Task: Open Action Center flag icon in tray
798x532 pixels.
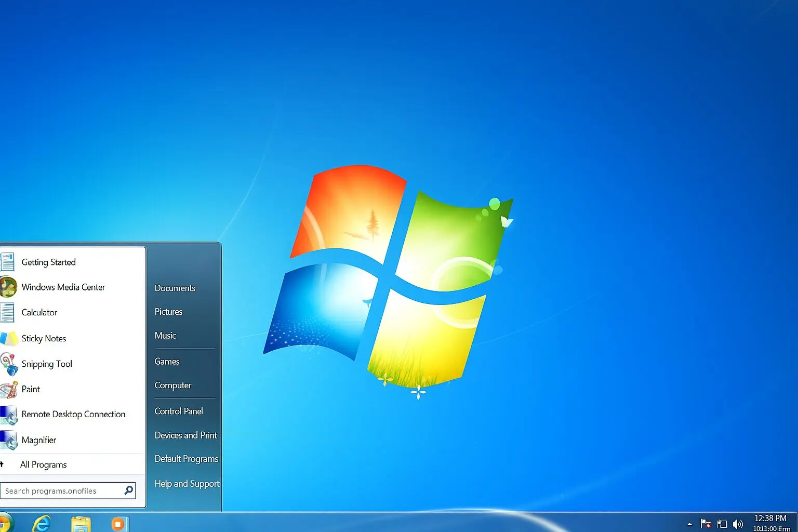Action: coord(706,524)
